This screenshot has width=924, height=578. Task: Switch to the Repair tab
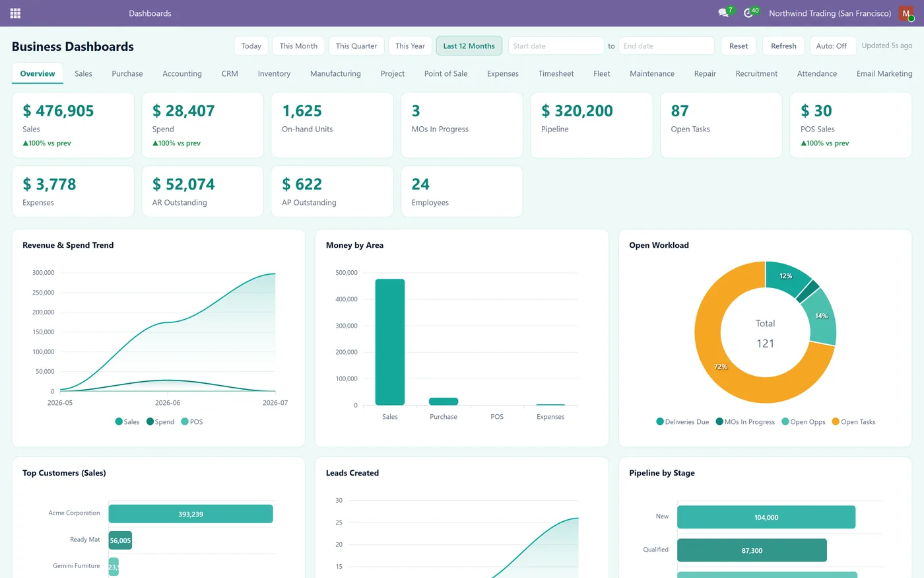click(x=705, y=73)
